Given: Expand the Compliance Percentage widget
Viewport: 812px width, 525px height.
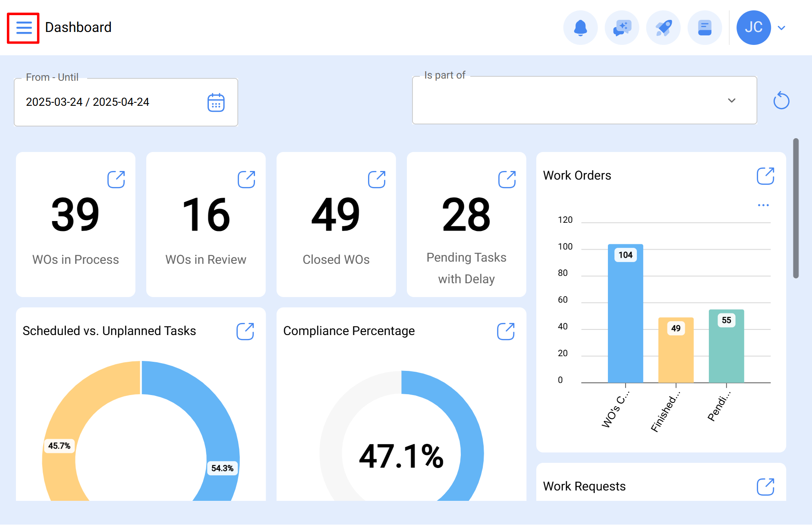Looking at the screenshot, I should coord(506,331).
